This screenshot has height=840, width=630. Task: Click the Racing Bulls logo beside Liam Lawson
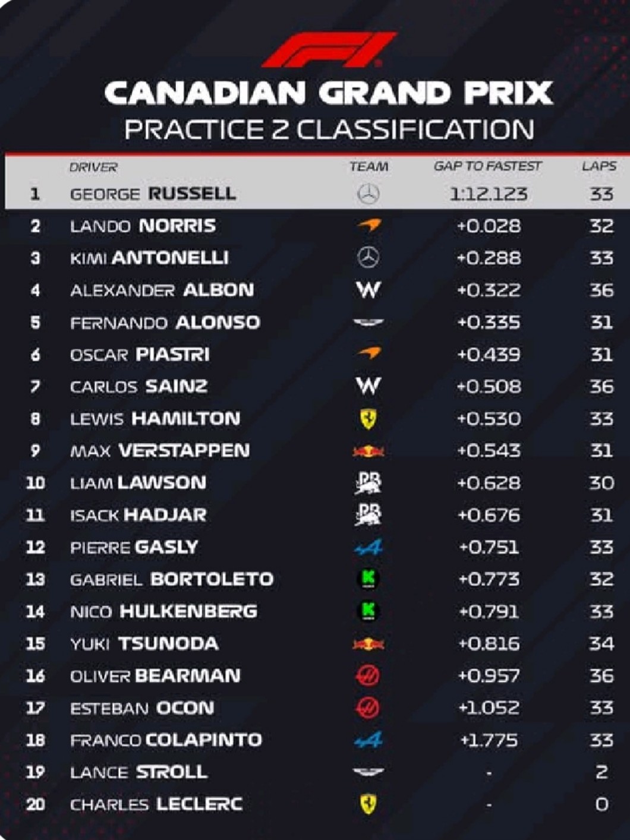[368, 483]
